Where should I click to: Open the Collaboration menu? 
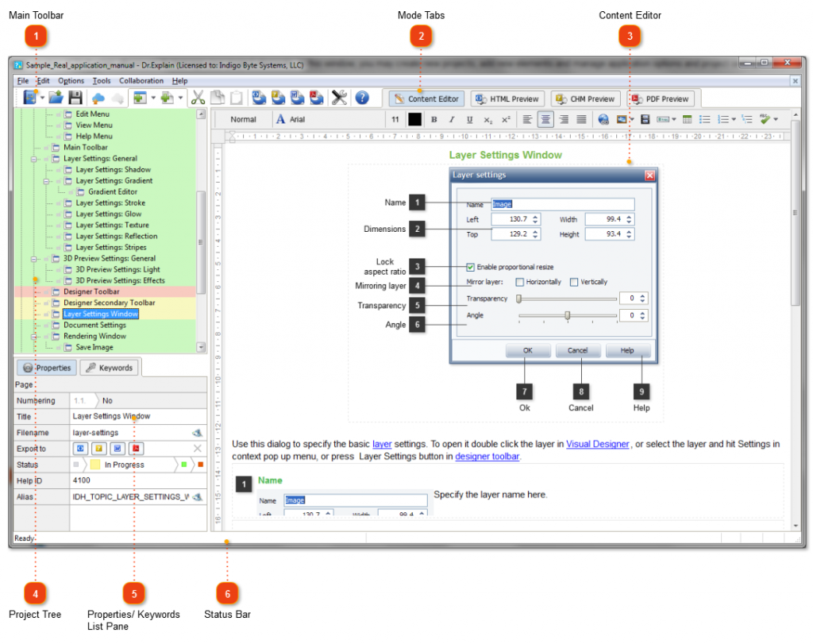[141, 81]
